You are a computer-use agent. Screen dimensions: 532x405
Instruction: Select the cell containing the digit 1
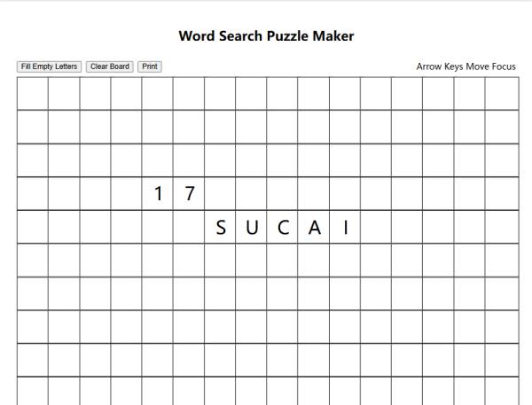coord(158,193)
